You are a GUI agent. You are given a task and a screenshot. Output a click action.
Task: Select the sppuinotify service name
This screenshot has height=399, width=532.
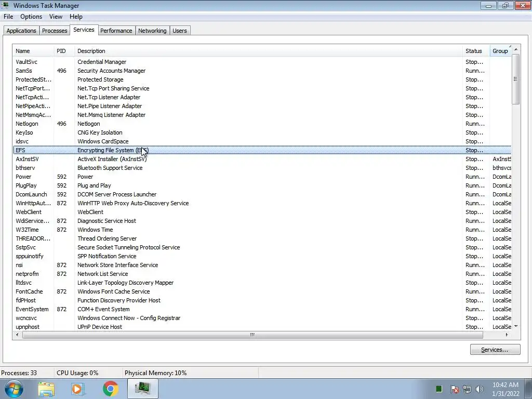coord(30,256)
